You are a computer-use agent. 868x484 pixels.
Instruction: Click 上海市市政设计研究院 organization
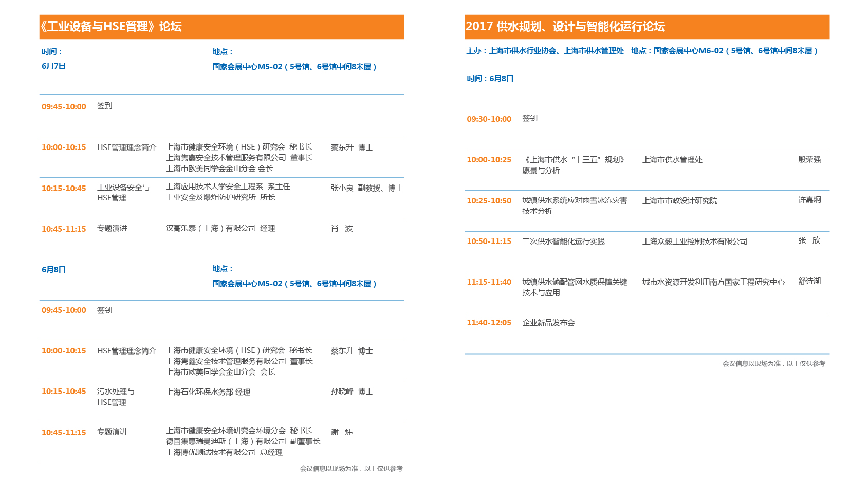(679, 201)
